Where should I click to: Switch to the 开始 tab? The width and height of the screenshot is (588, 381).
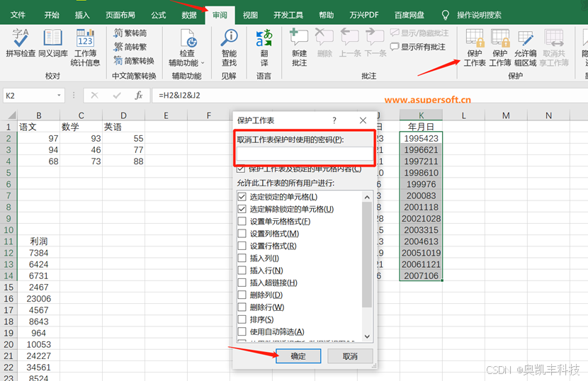(52, 15)
